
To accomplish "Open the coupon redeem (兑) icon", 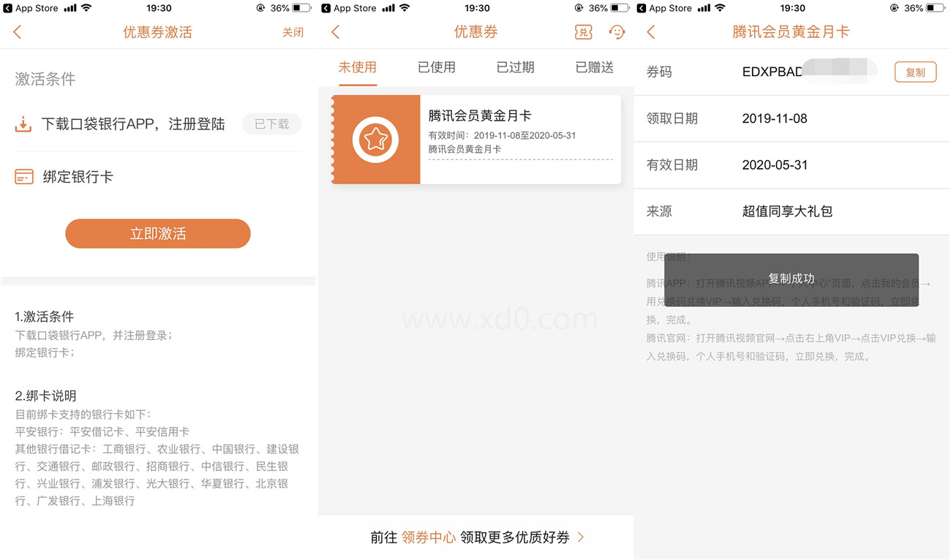I will [583, 32].
